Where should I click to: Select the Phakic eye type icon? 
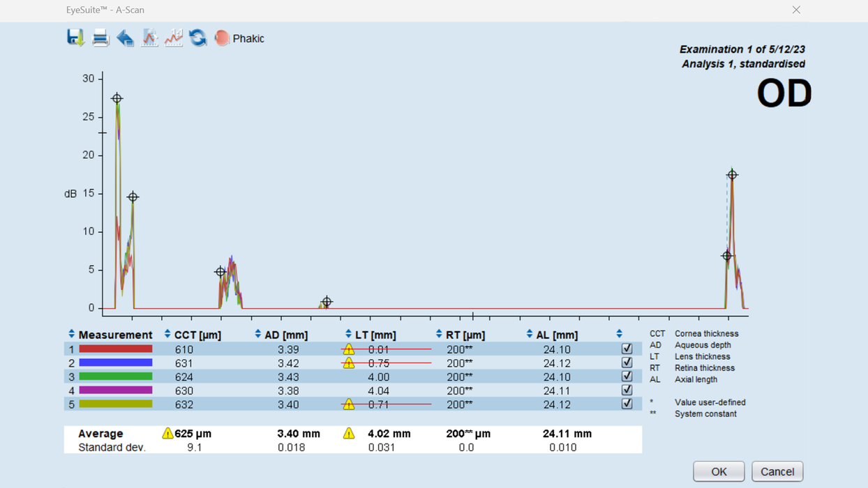(222, 38)
